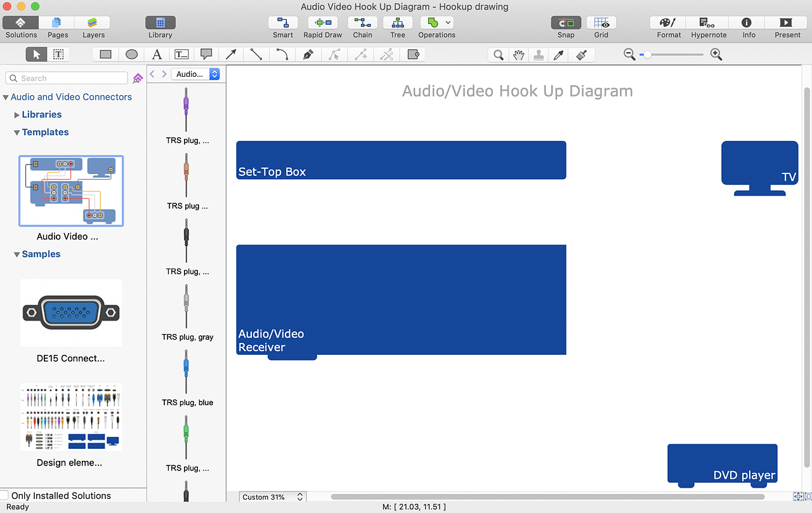812x513 pixels.
Task: Open the Format panel
Action: click(x=669, y=23)
